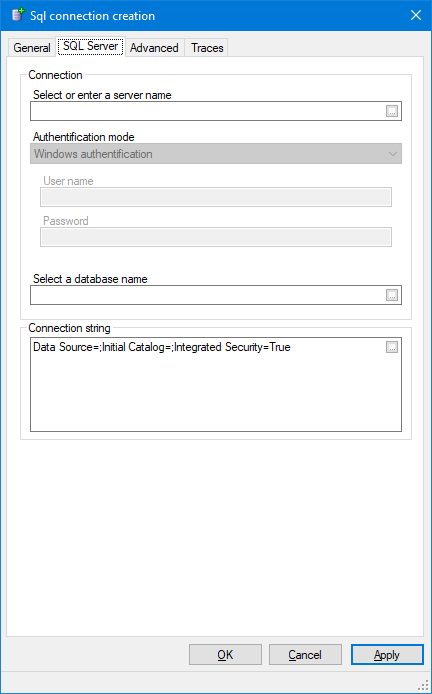Cancel the connection creation

click(305, 655)
